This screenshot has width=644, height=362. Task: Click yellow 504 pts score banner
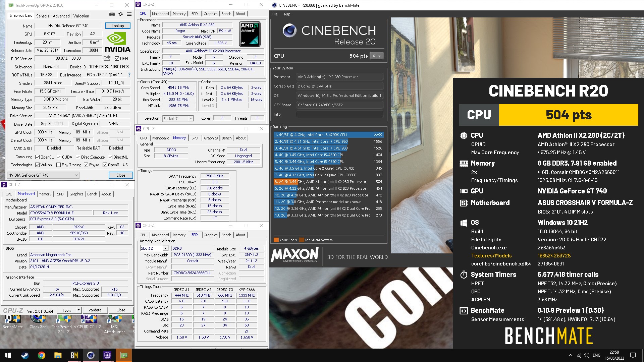pos(569,115)
